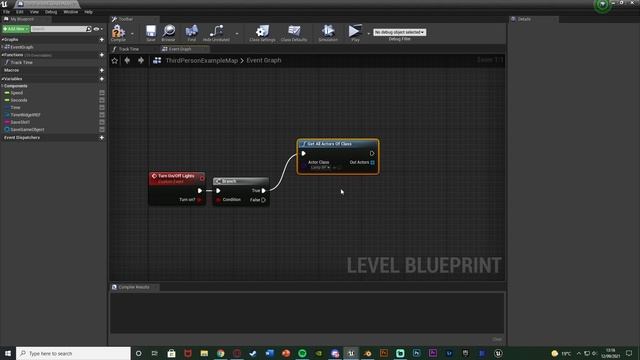The image size is (640, 360).
Task: Click the Play icon in the toolbar
Action: (x=355, y=32)
